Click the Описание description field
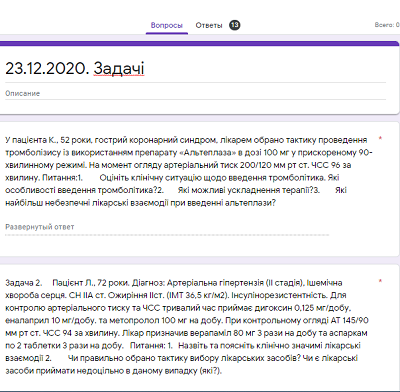This screenshot has width=400, height=392. click(195, 94)
